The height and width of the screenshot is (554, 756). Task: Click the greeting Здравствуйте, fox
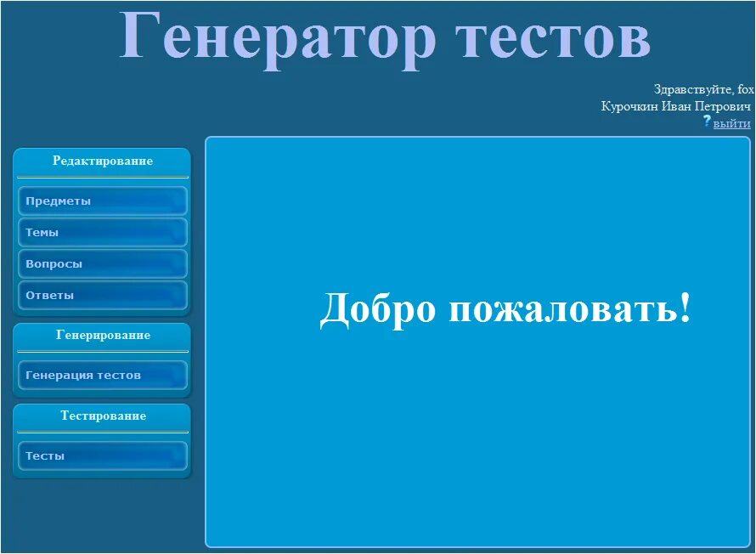click(704, 89)
